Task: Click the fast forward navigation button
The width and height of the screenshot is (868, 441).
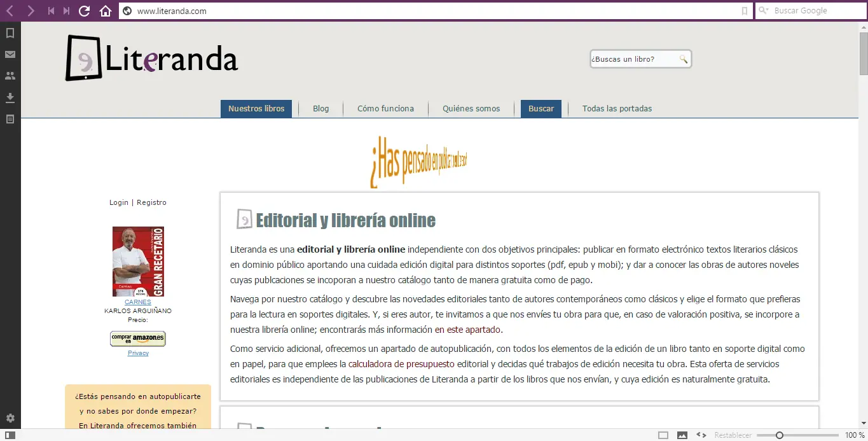Action: [x=66, y=11]
